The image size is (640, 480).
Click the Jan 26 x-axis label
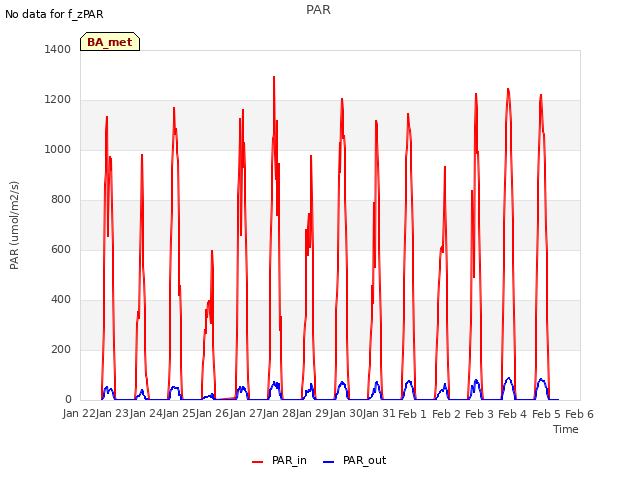click(213, 414)
